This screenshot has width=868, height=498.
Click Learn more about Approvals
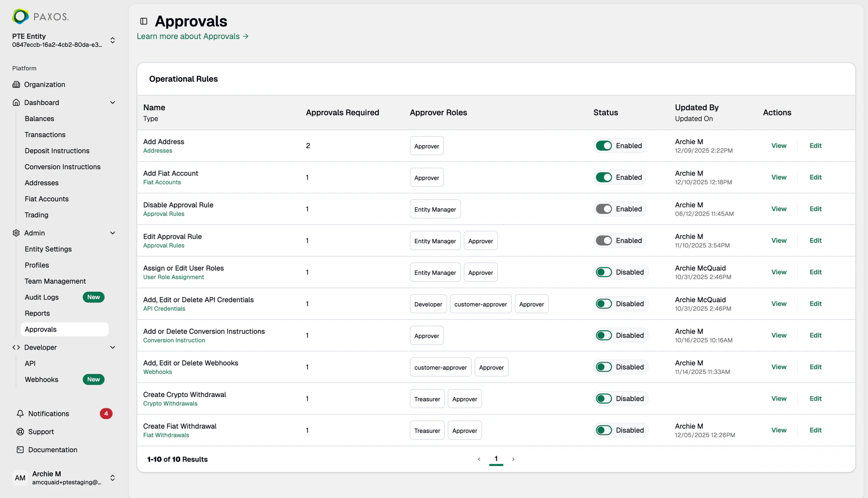pos(192,36)
